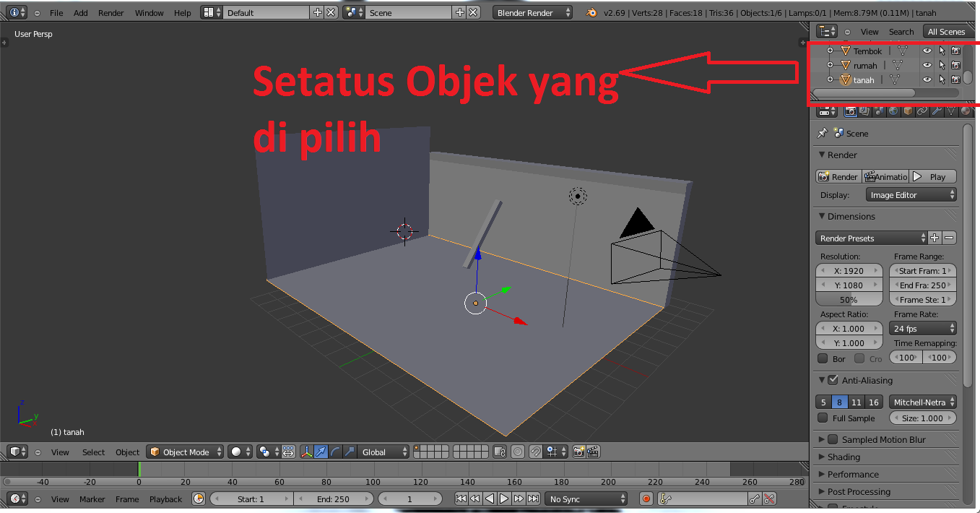Viewport: 980px width, 513px height.
Task: Open the Modifiers wrench tab
Action: pos(937,111)
